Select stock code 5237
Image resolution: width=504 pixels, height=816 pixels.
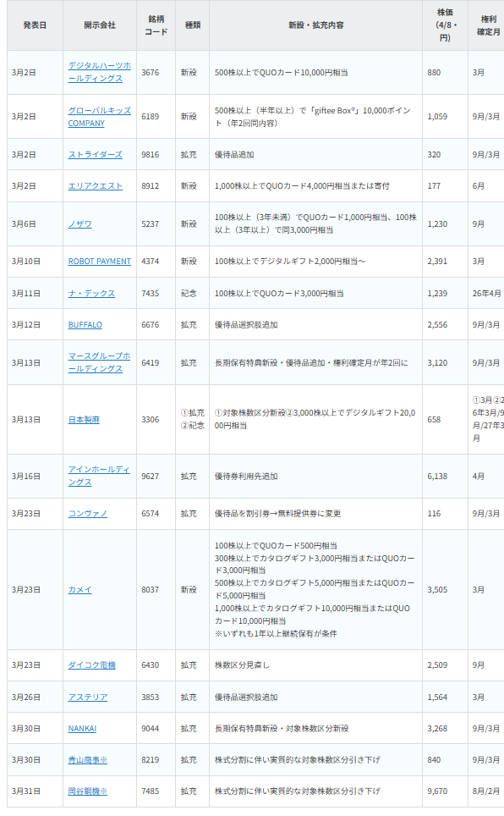coord(151,223)
